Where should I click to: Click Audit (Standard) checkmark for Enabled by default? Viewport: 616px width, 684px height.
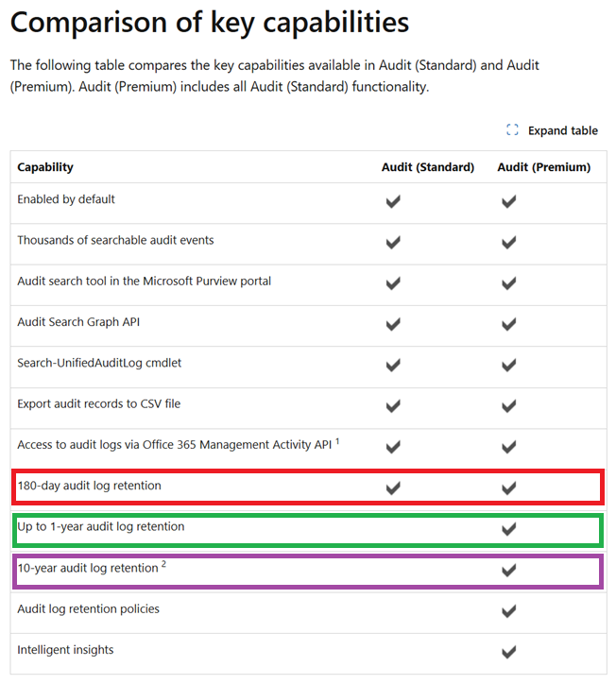pyautogui.click(x=393, y=201)
